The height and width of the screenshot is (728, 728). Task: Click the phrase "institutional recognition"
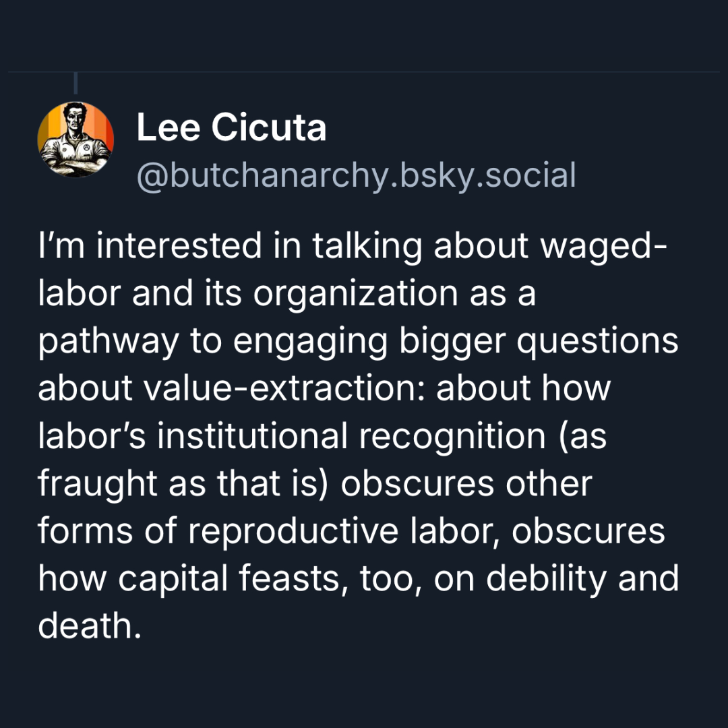pos(351,436)
